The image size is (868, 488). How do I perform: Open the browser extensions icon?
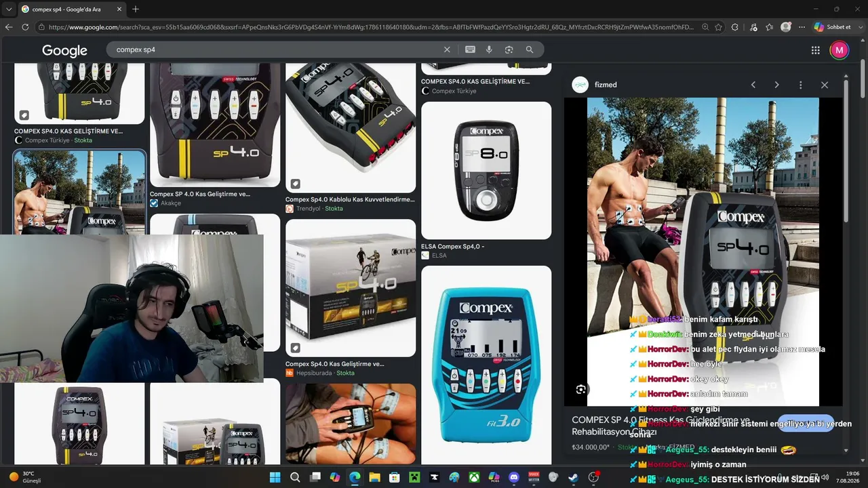tap(735, 27)
